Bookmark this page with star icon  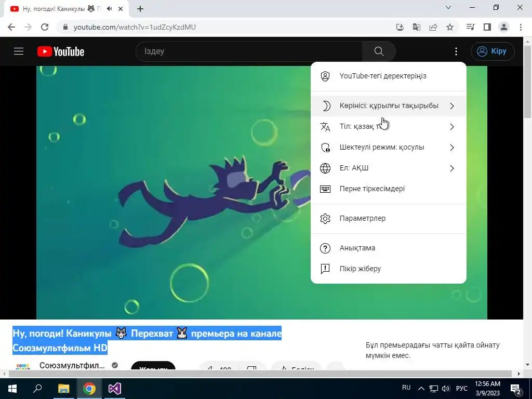tap(450, 27)
